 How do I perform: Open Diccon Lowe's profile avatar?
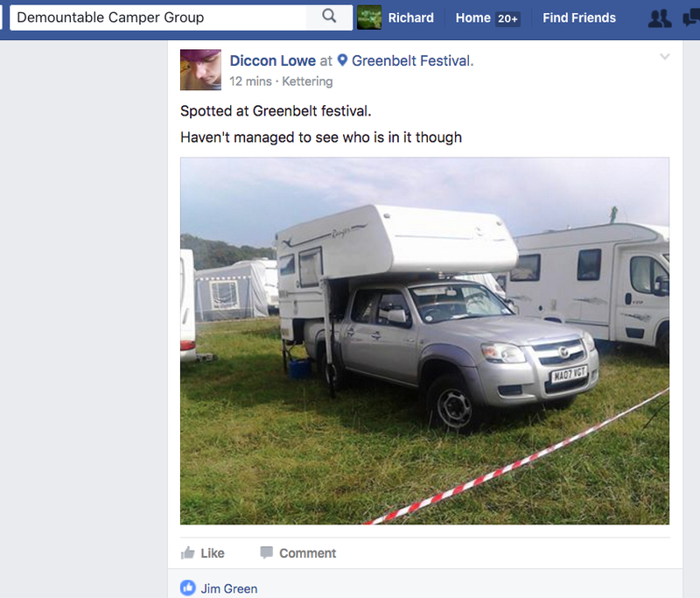tap(200, 70)
